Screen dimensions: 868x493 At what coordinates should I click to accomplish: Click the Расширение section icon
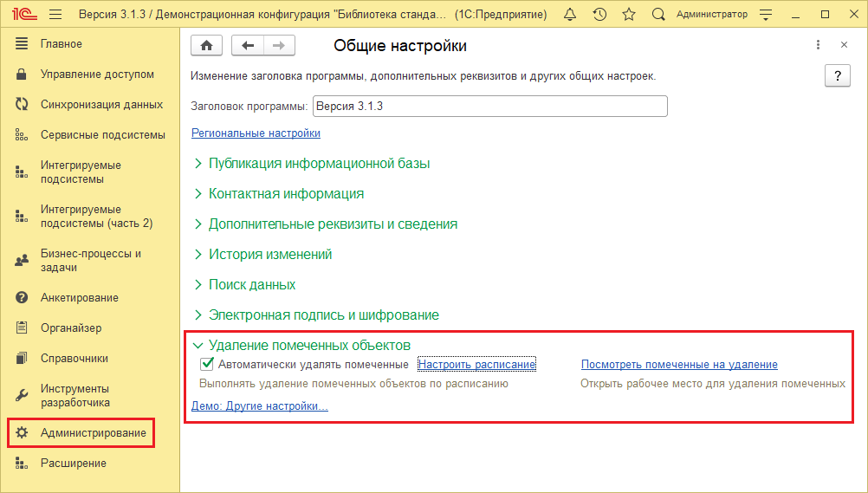tap(22, 463)
